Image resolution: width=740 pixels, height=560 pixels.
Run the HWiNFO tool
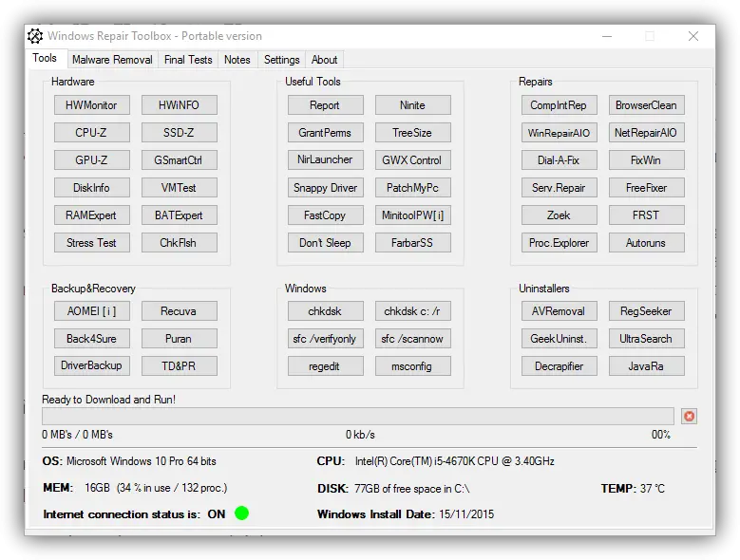(x=180, y=105)
